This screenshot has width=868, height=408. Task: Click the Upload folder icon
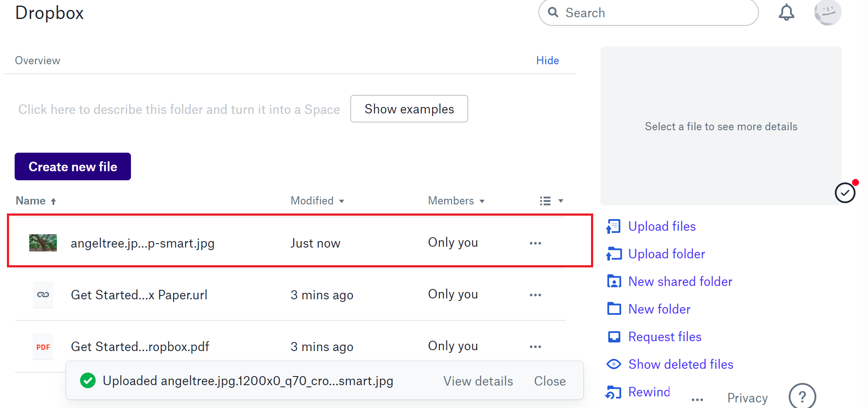pos(613,254)
